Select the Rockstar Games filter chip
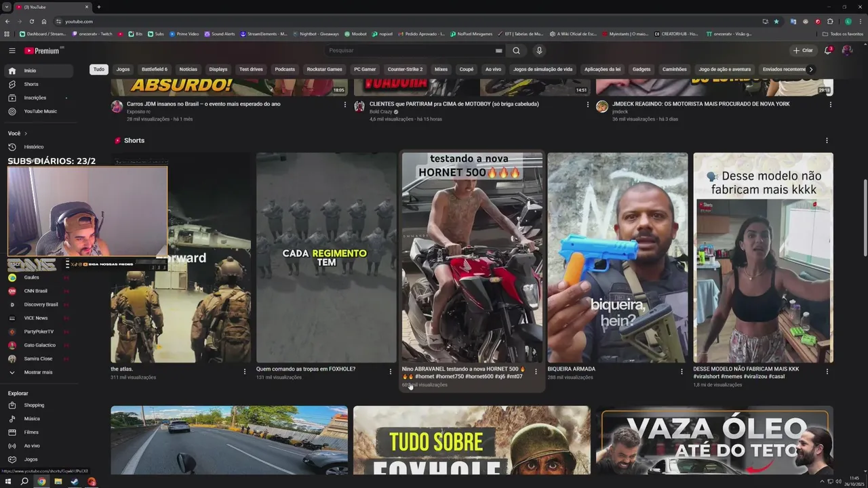This screenshot has width=868, height=488. coord(324,69)
